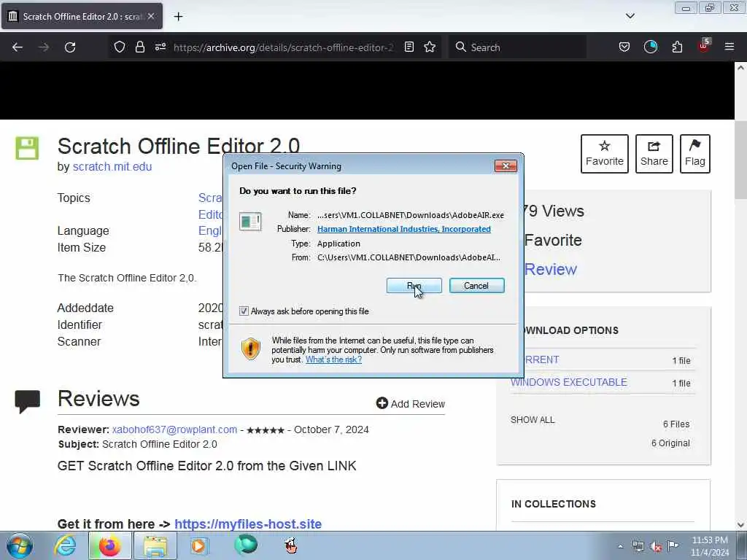Click the archive.org URL address field
Screen dimensions: 747x560
(x=284, y=47)
